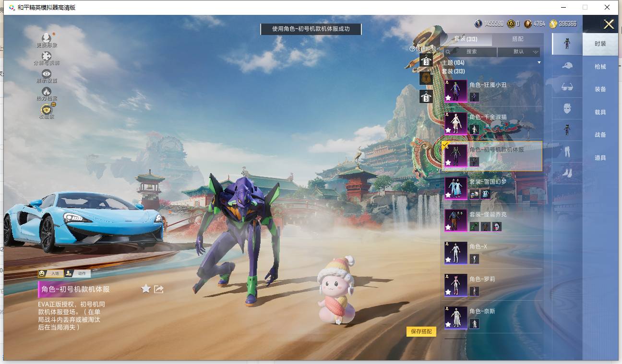The width and height of the screenshot is (622, 364).
Task: Select the shoes category icon
Action: point(567,173)
